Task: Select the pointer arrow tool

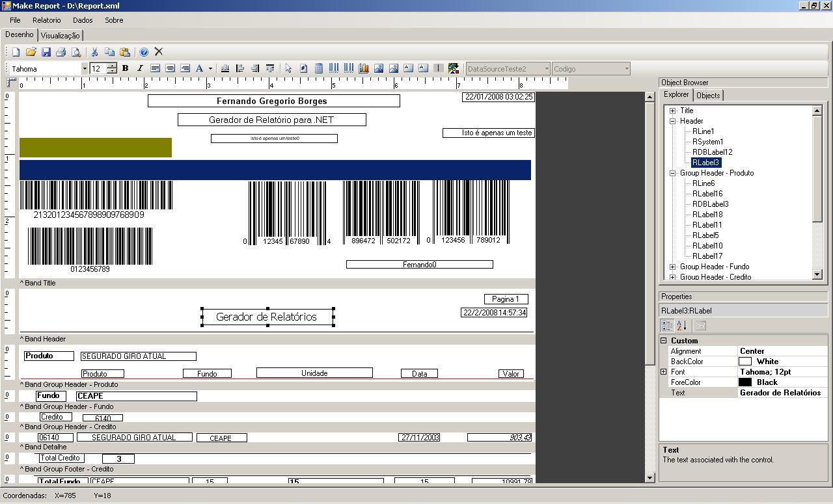Action: click(288, 68)
